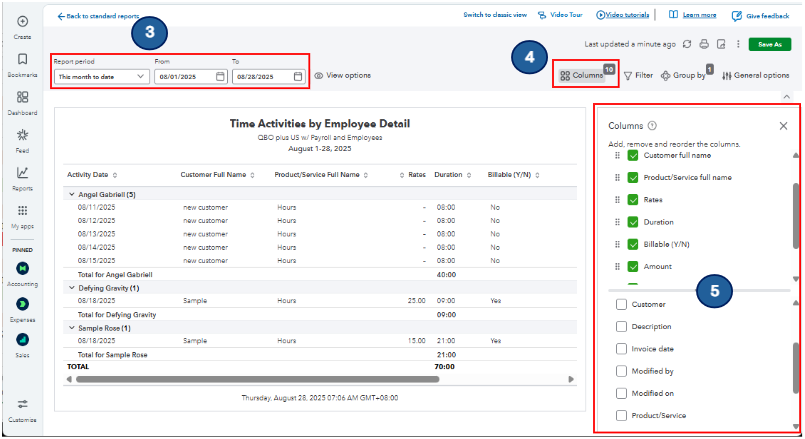Screen dimensions: 805x439
Task: Close the Columns panel
Action: point(783,126)
